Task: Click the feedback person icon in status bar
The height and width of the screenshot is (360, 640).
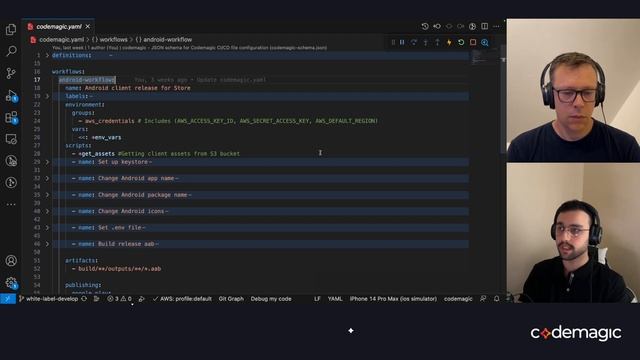Action: [483, 299]
